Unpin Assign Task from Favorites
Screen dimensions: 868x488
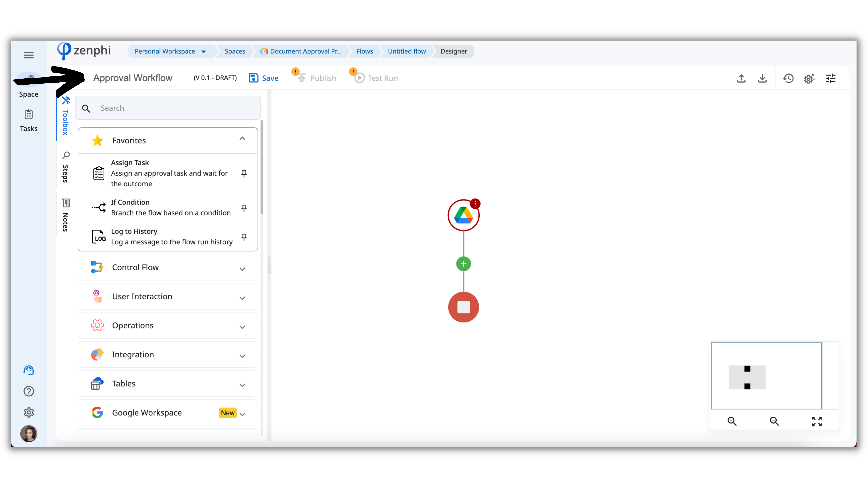(x=244, y=174)
